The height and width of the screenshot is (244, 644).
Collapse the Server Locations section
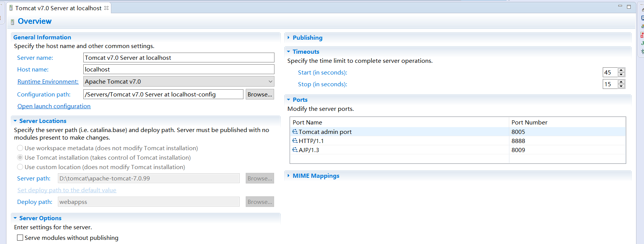coord(15,121)
